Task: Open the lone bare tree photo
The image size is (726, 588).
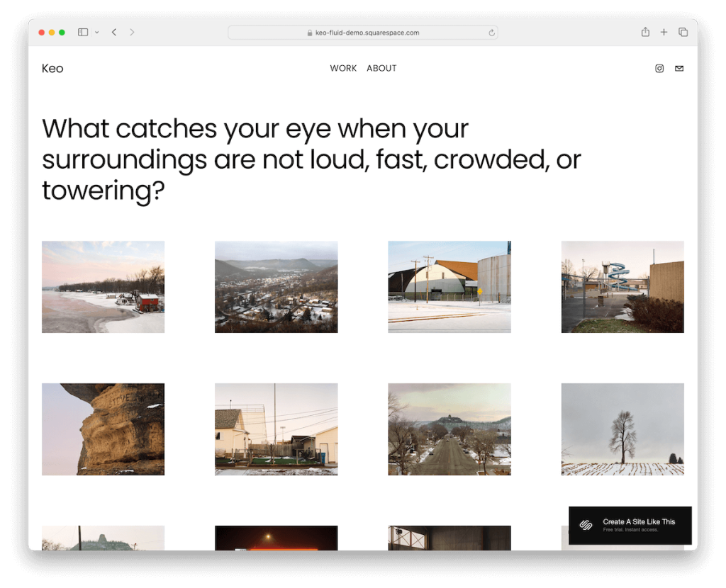Action: [622, 429]
